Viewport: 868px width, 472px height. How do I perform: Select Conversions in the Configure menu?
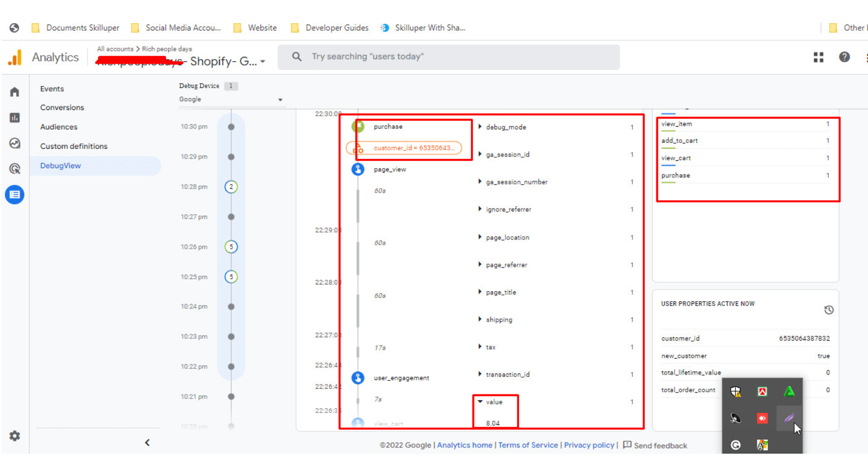click(62, 107)
